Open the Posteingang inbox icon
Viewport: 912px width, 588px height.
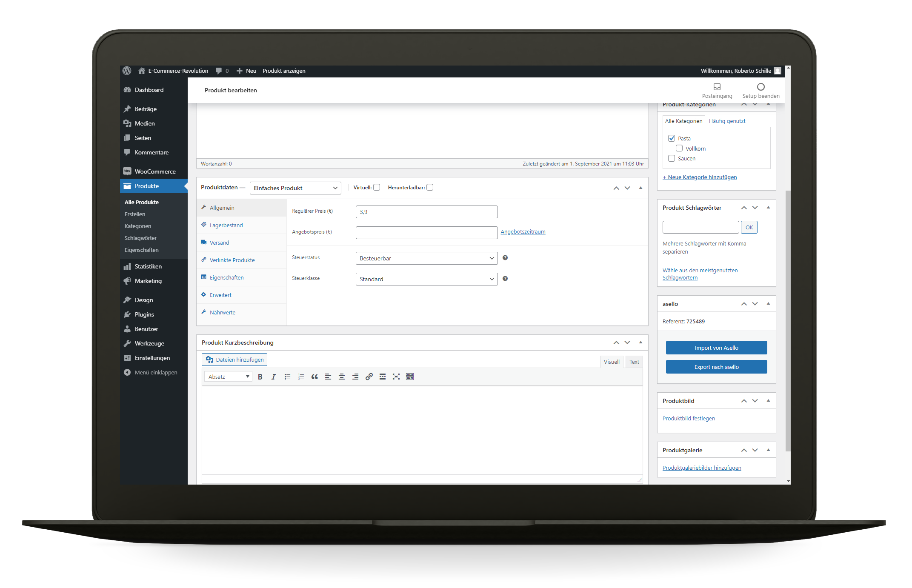pos(717,87)
